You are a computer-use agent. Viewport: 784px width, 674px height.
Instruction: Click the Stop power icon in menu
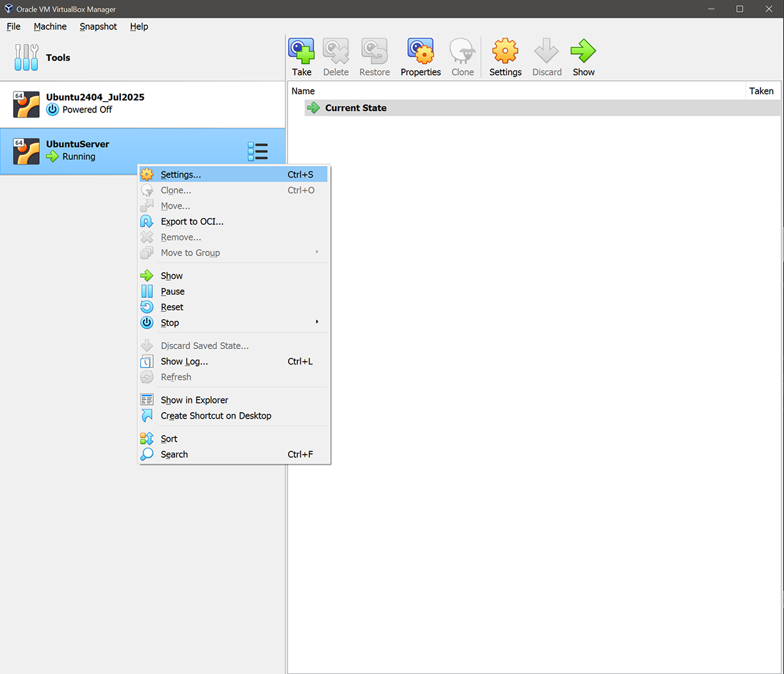coord(147,323)
